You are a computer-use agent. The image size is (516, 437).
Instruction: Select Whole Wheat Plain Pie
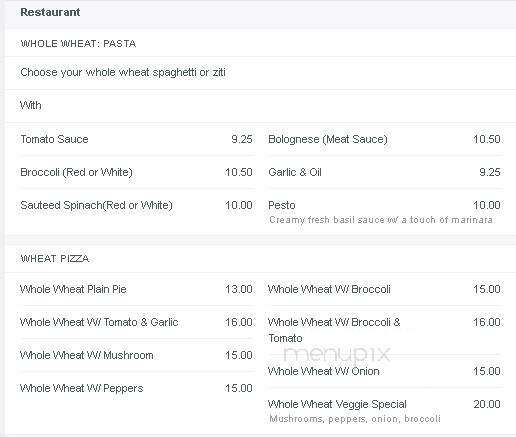(73, 289)
